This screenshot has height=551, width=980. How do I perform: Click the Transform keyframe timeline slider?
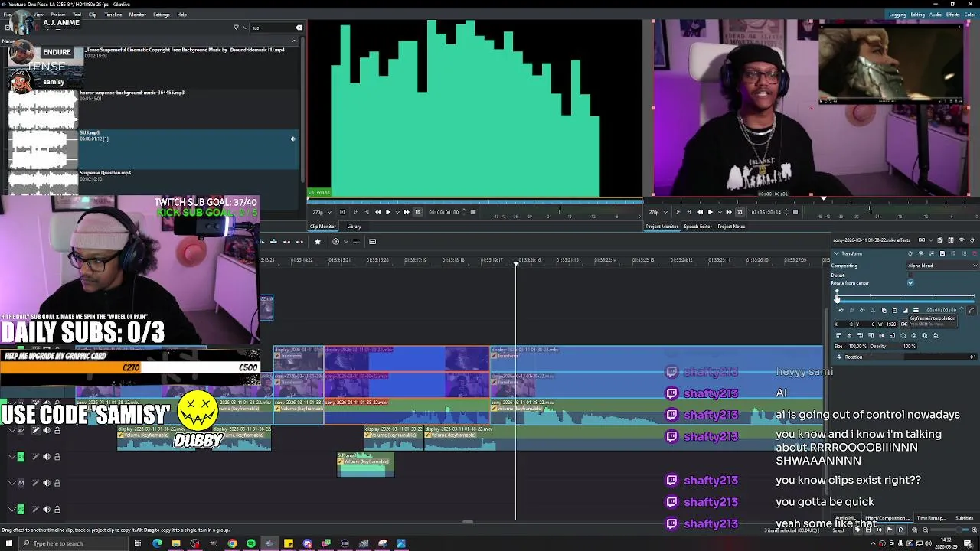tap(905, 297)
